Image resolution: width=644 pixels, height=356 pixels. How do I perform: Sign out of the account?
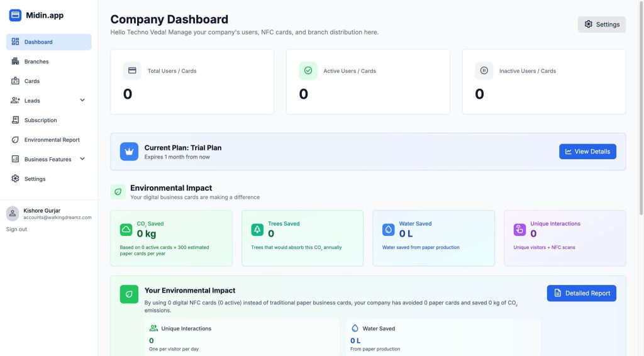[16, 230]
